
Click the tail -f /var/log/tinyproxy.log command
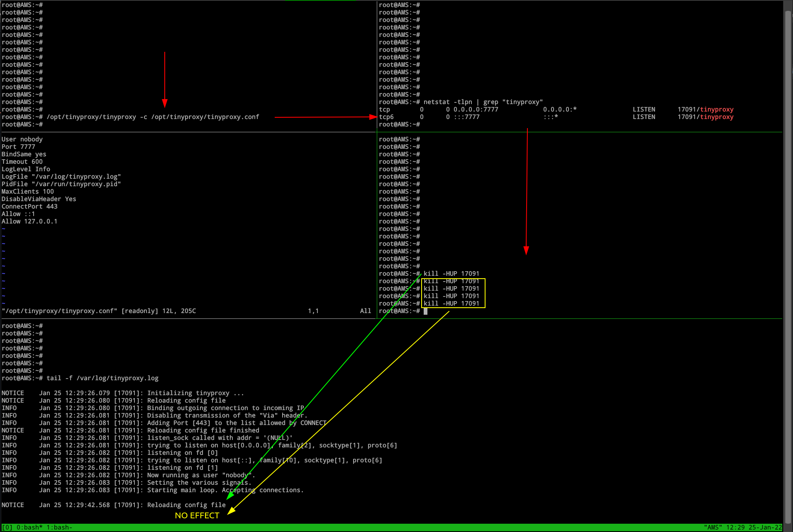coord(102,378)
